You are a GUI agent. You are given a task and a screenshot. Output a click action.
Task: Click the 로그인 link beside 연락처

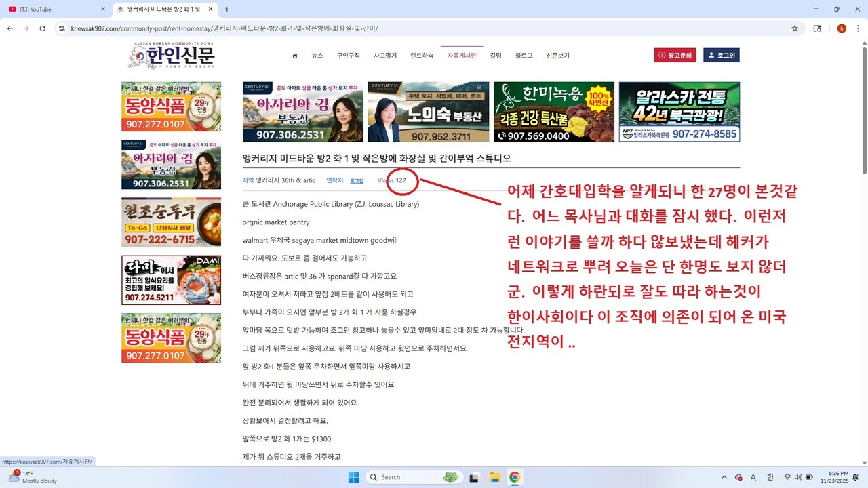click(x=357, y=181)
